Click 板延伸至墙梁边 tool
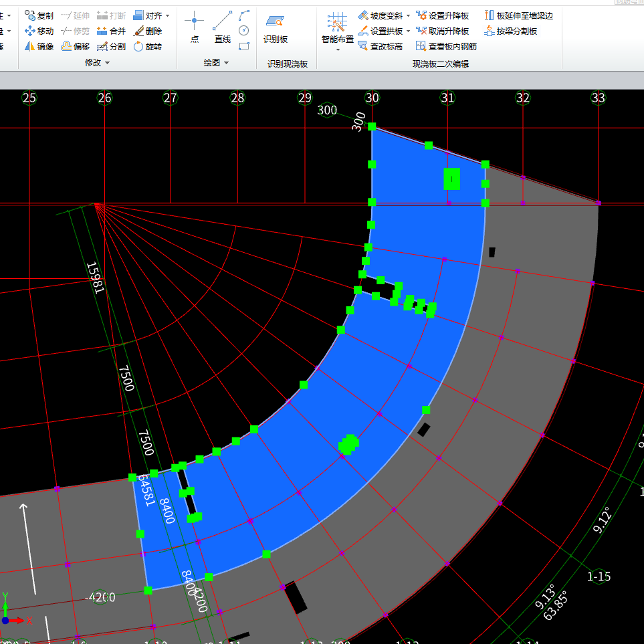The image size is (644, 644). tap(518, 15)
